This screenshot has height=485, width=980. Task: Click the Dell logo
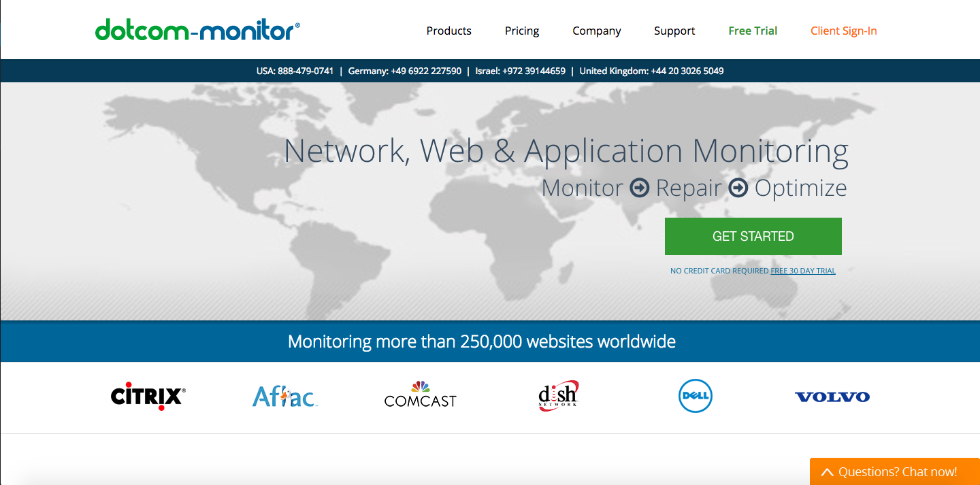[695, 396]
